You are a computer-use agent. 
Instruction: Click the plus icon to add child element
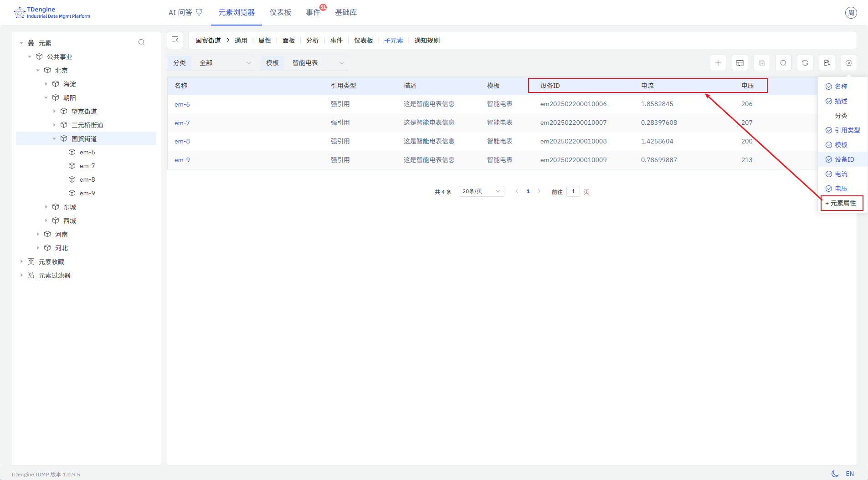point(718,63)
